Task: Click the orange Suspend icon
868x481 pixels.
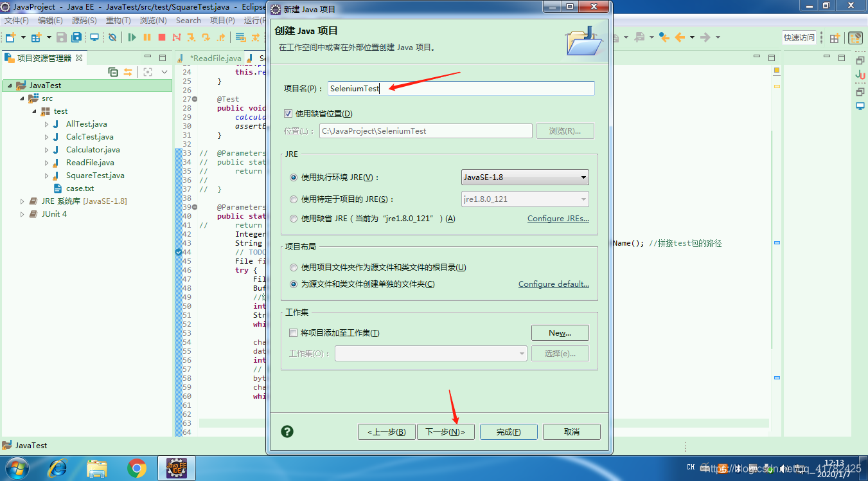Action: pos(147,37)
